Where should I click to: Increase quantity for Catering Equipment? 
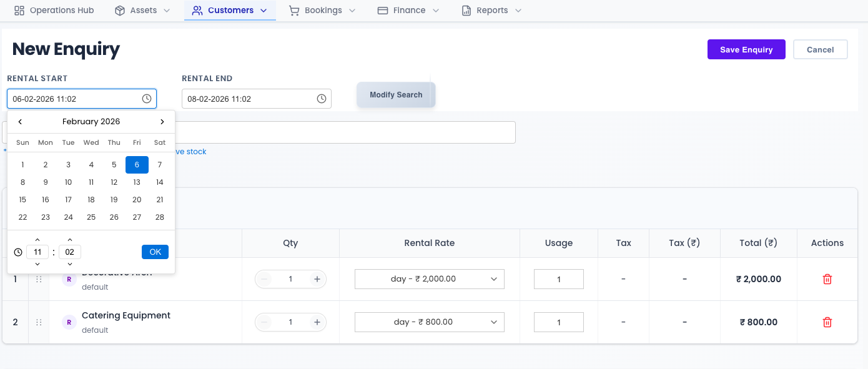coord(317,322)
